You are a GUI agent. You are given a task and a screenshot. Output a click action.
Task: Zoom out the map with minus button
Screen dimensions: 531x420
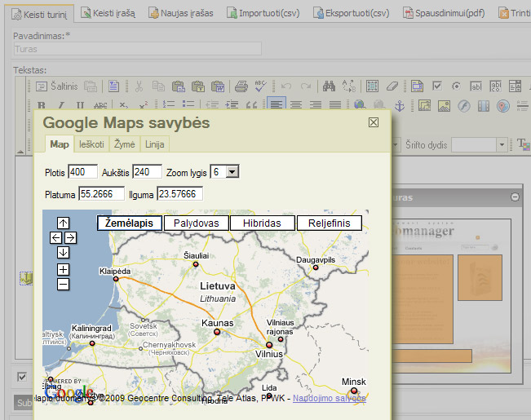(63, 284)
